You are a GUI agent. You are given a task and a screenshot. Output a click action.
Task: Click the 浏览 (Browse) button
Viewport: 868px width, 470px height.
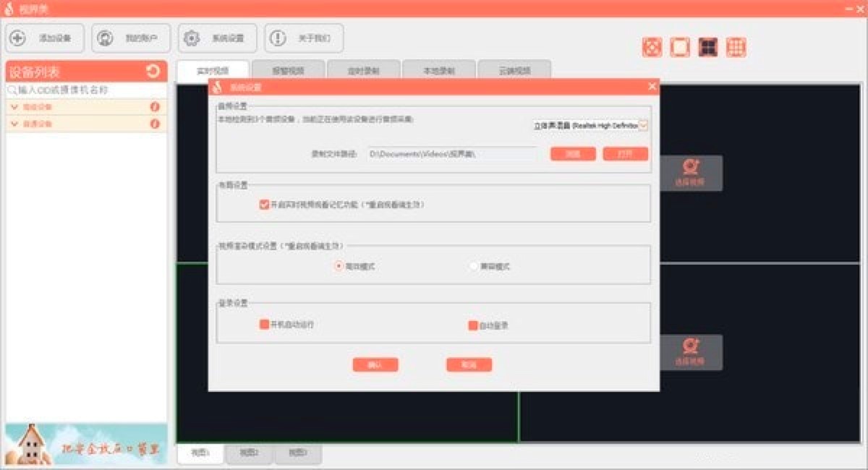pos(572,153)
